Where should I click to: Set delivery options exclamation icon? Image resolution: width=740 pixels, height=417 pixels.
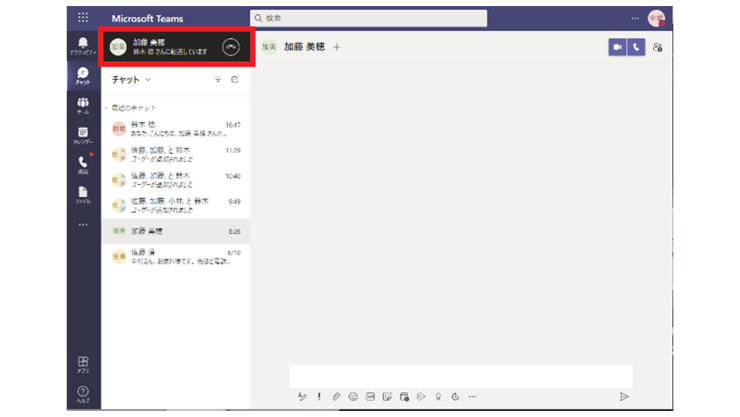tap(319, 397)
